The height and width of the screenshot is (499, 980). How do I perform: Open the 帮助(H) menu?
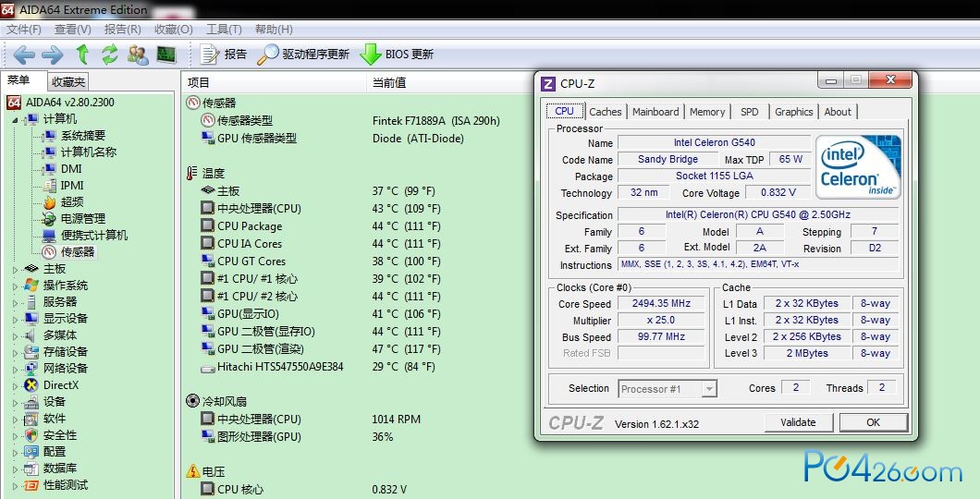(x=274, y=30)
